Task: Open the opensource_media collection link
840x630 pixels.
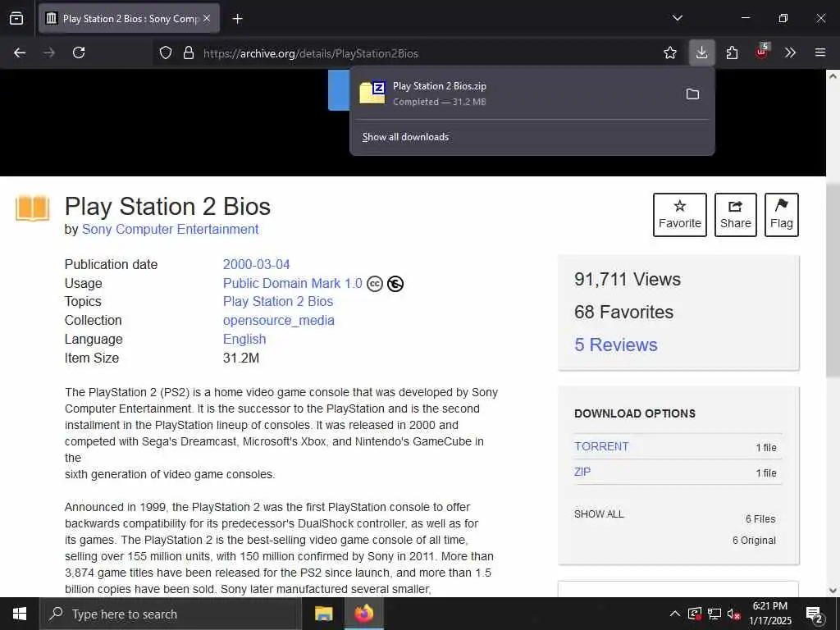Action: (279, 321)
